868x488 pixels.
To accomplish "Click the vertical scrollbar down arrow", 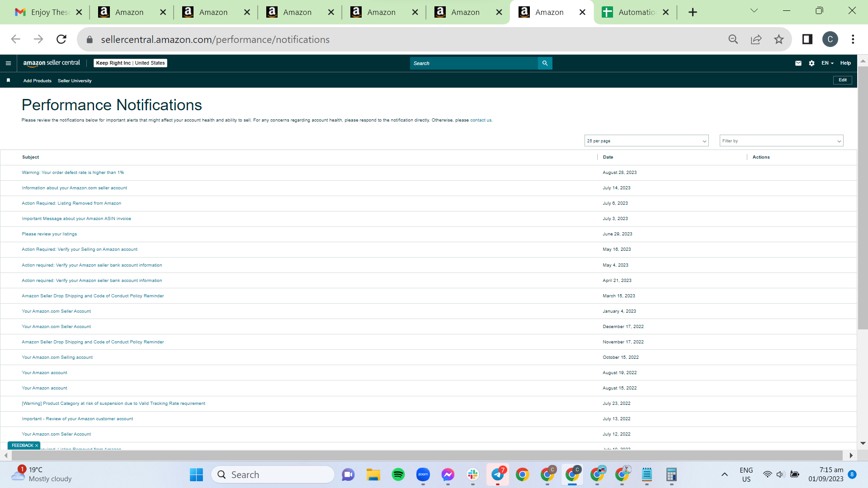I will 863,443.
